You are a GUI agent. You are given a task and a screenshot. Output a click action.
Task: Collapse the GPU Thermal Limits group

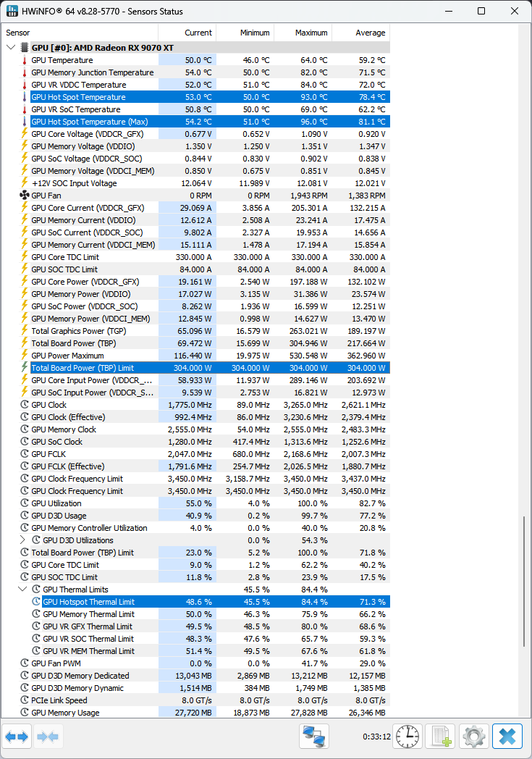22,589
